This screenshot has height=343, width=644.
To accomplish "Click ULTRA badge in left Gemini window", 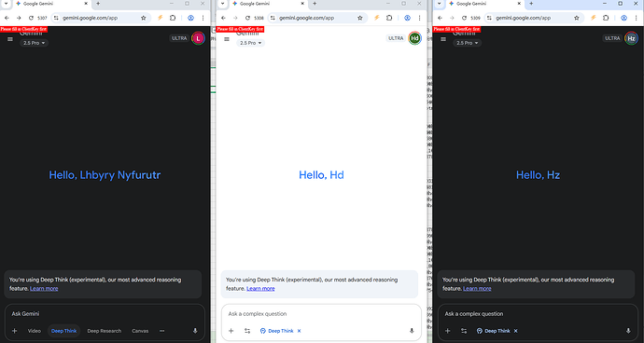I will 179,38.
